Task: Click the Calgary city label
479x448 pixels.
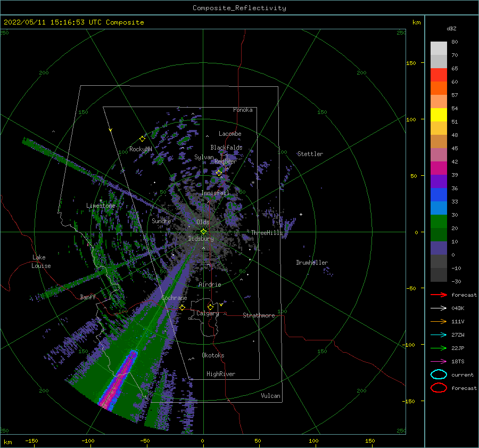Action: click(x=208, y=313)
